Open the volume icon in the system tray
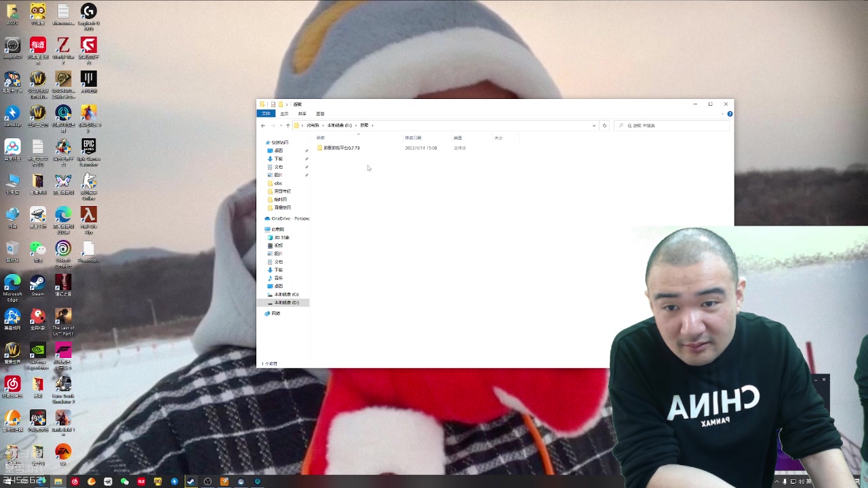868x488 pixels. 801,482
